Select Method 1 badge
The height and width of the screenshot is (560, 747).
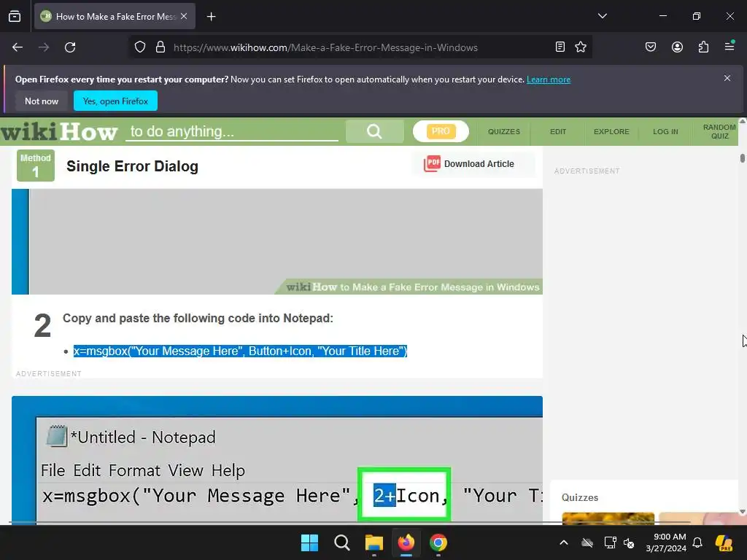point(36,166)
